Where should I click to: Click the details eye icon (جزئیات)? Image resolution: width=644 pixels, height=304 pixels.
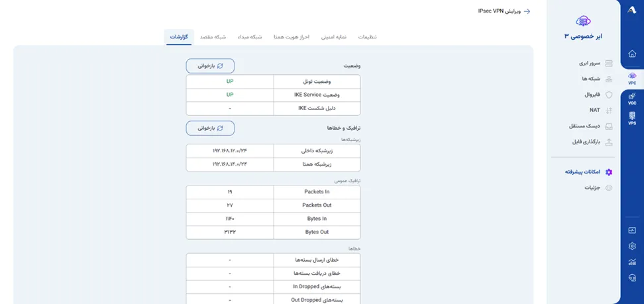tap(609, 187)
